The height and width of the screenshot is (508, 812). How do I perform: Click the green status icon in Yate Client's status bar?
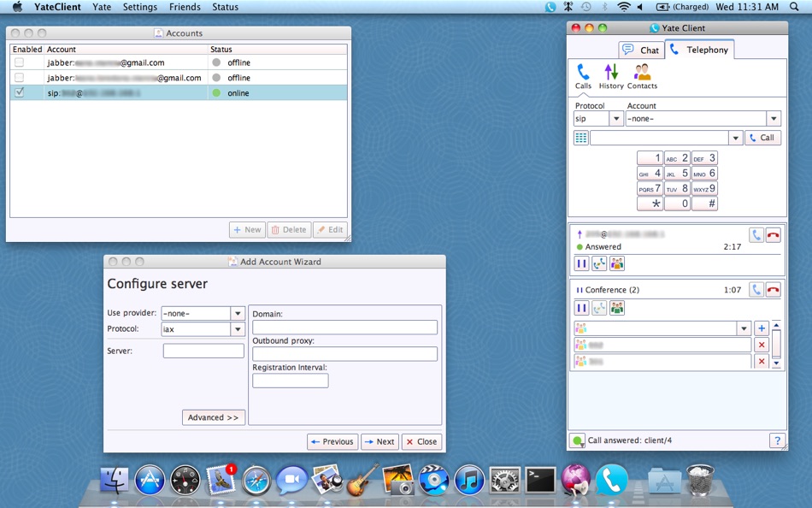pyautogui.click(x=578, y=440)
